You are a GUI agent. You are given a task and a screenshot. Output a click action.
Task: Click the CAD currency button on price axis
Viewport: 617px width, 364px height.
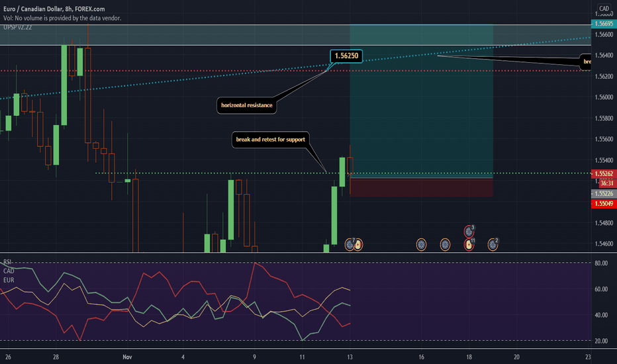coord(604,8)
